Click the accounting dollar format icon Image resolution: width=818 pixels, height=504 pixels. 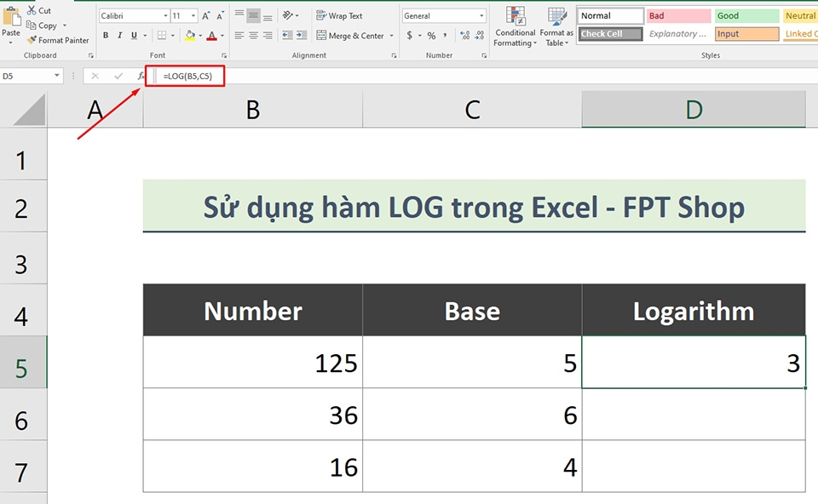410,36
